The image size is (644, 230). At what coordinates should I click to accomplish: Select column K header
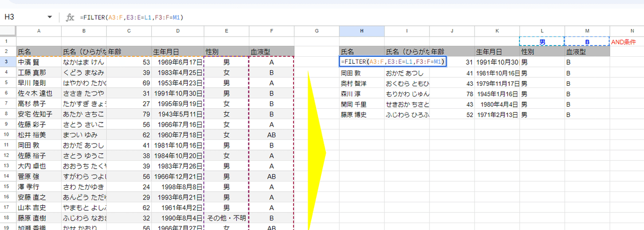[497, 31]
